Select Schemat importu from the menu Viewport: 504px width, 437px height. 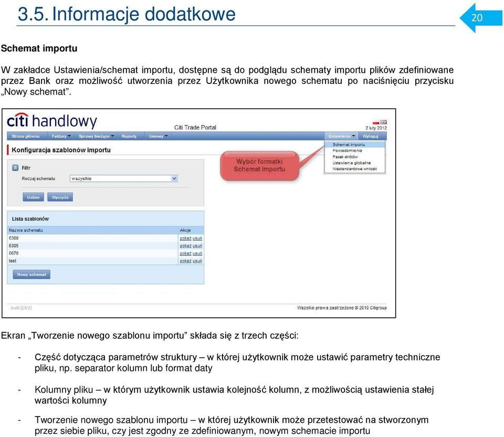354,144
